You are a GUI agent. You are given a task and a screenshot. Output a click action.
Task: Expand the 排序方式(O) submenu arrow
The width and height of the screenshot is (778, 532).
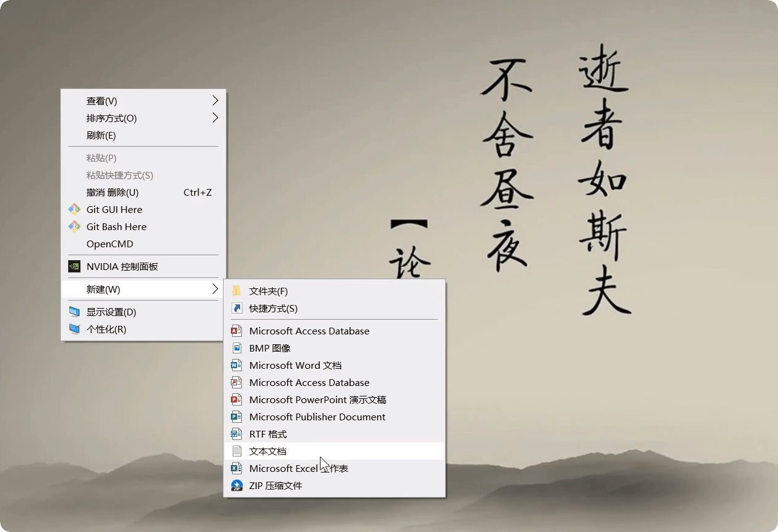coord(215,118)
